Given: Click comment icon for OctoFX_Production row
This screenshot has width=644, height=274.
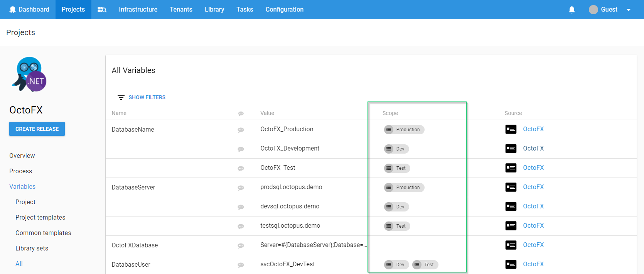Looking at the screenshot, I should [x=241, y=130].
